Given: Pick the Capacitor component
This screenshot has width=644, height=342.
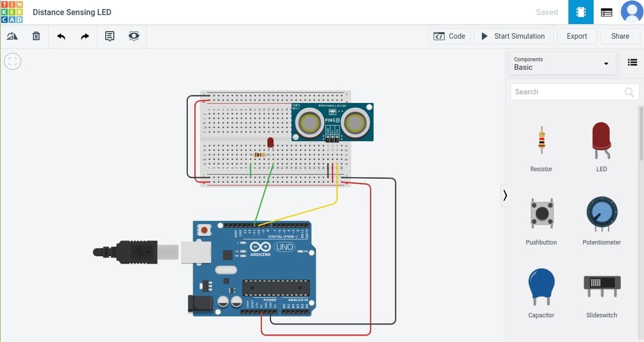Looking at the screenshot, I should (x=541, y=294).
